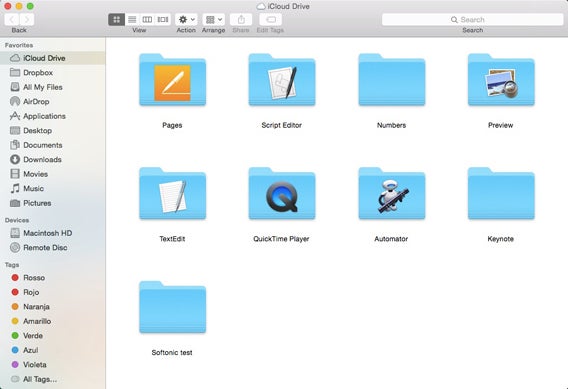This screenshot has width=568, height=389.
Task: Select the Keynote folder
Action: pos(501,193)
